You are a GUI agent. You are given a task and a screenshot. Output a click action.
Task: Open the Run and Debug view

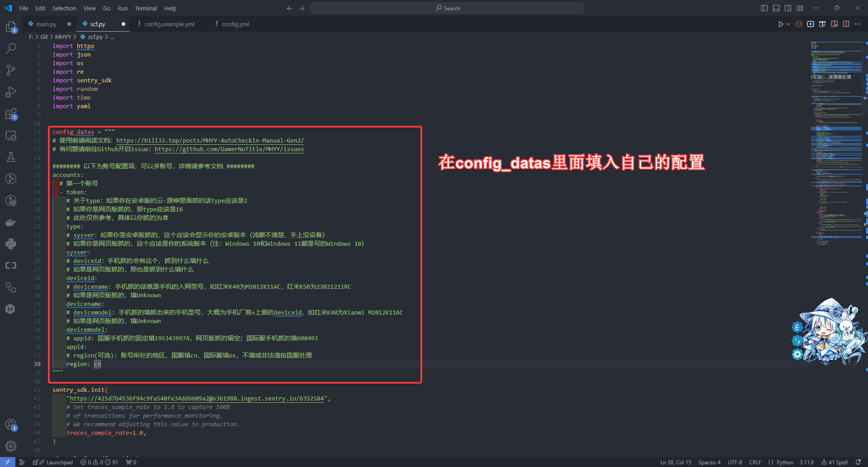tap(11, 92)
